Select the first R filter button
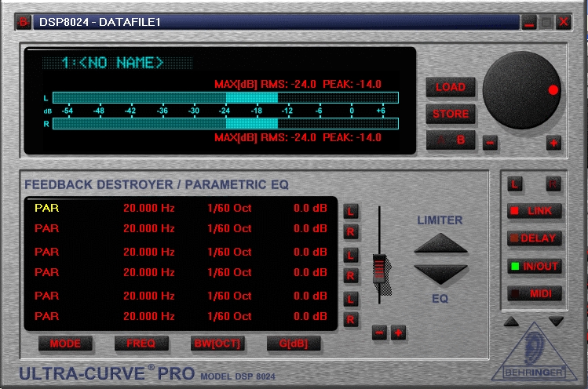This screenshot has width=588, height=389. 351,232
